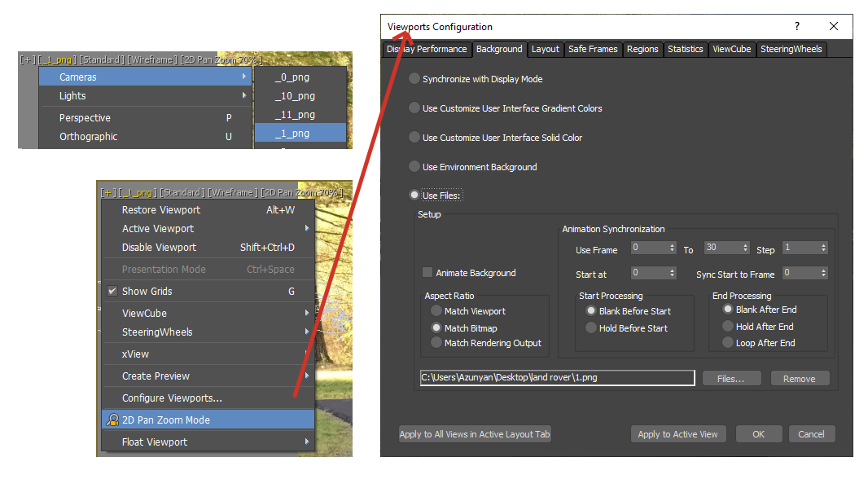This screenshot has width=868, height=479.
Task: Select Hold After End option
Action: (728, 326)
